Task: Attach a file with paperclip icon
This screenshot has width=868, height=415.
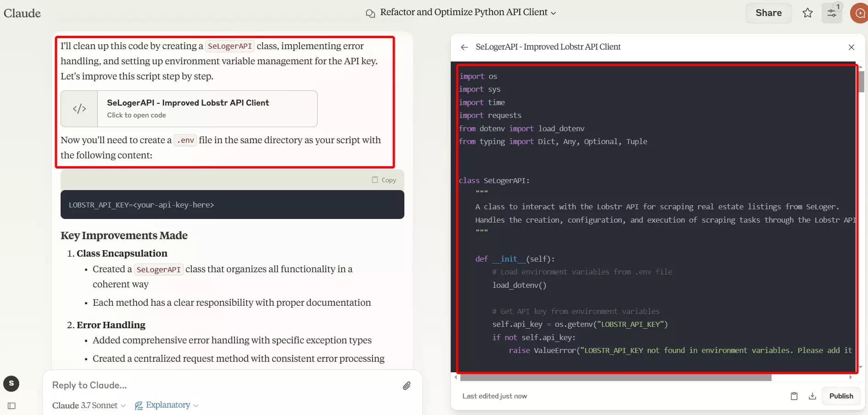Action: point(407,386)
